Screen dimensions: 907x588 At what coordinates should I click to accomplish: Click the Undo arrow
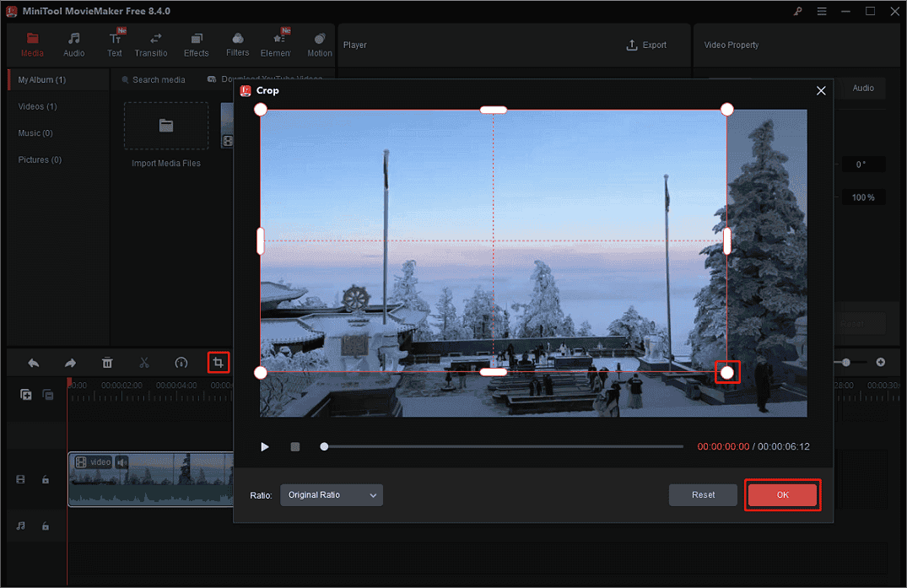coord(33,362)
